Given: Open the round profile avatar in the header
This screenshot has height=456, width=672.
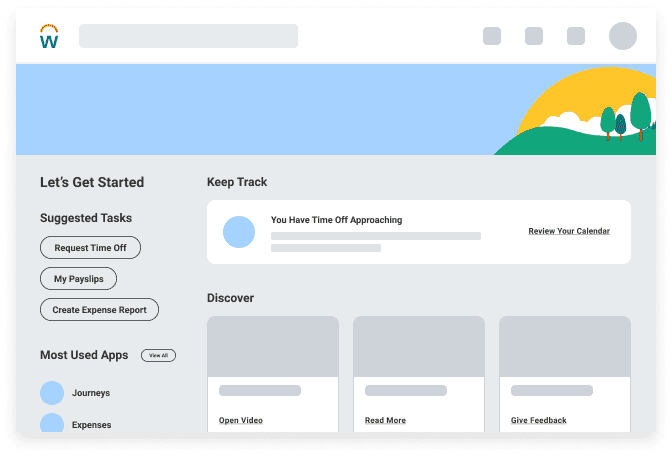Looking at the screenshot, I should (623, 36).
